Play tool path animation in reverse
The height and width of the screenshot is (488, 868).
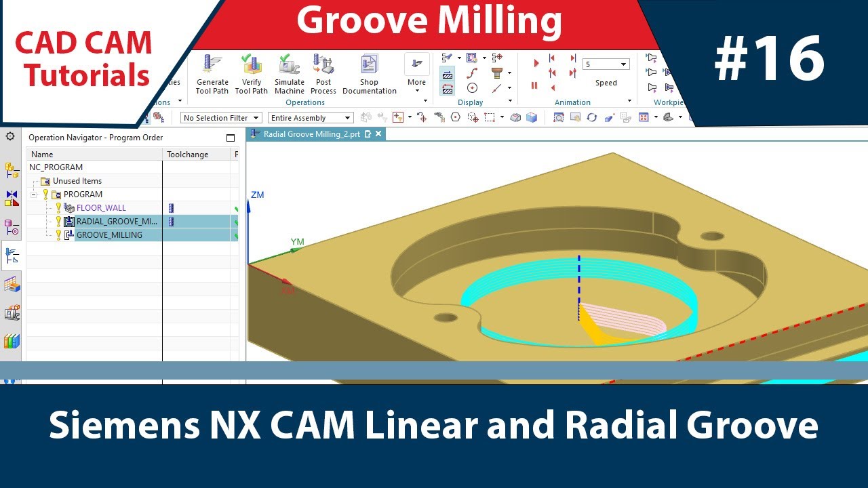(x=553, y=87)
